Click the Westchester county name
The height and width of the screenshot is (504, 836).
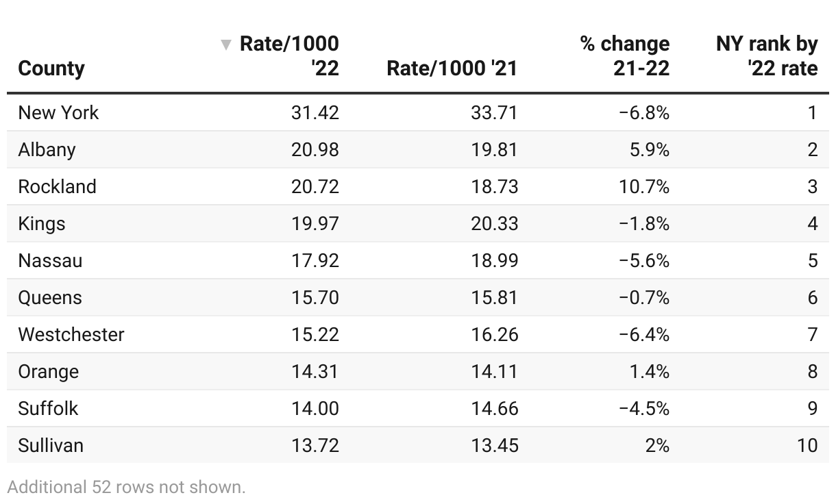(71, 335)
